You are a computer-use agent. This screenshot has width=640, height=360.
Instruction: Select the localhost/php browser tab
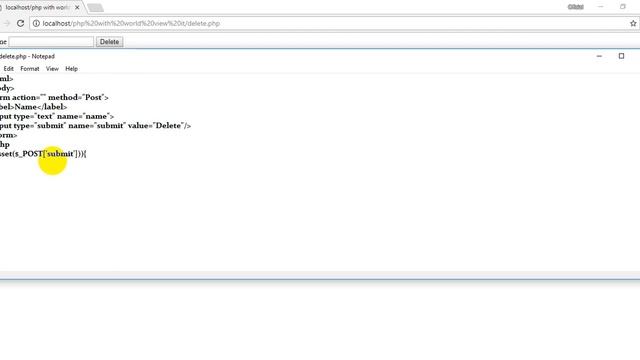pos(38,7)
